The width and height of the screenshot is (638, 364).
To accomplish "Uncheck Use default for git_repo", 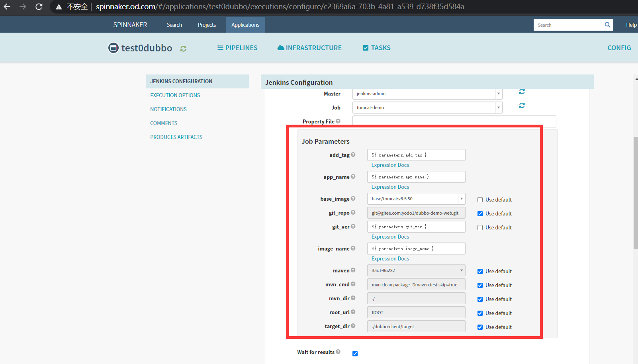I will 480,214.
